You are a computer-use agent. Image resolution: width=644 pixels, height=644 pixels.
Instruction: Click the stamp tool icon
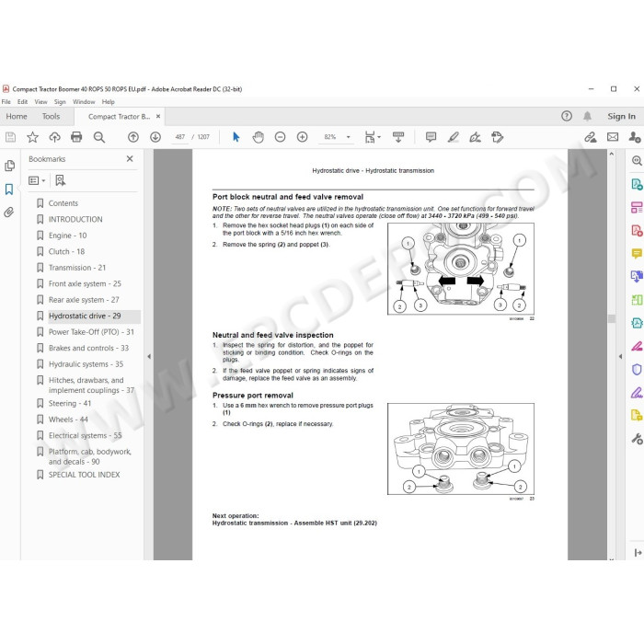(498, 137)
